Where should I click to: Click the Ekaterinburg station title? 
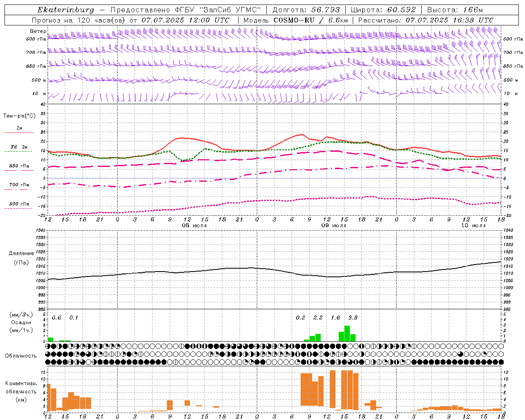[66, 10]
